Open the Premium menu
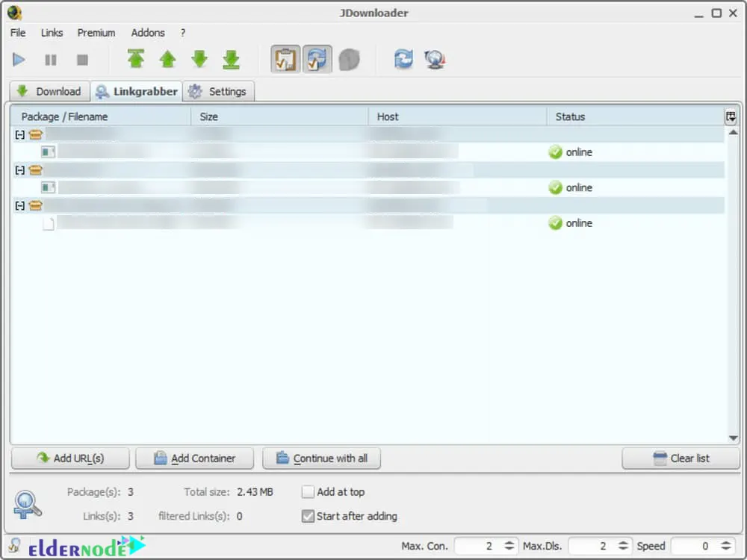The height and width of the screenshot is (560, 747). 96,33
